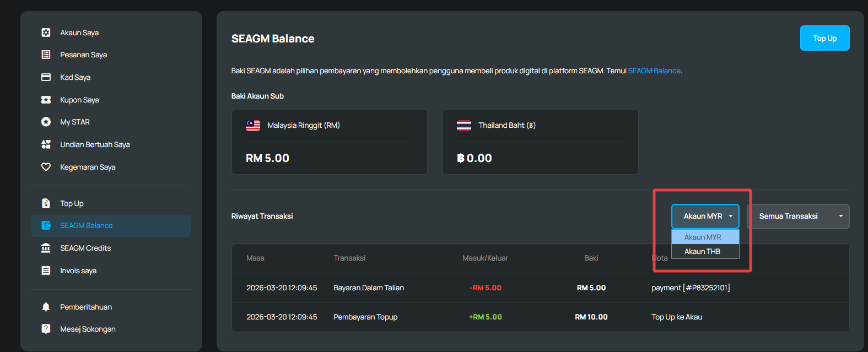Click the Malaysia Ringgit balance card
The height and width of the screenshot is (352, 868).
coord(330,142)
